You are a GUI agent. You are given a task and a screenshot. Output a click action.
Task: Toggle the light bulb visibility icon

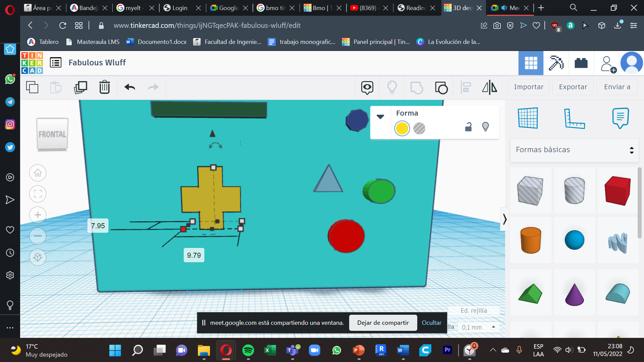[485, 127]
